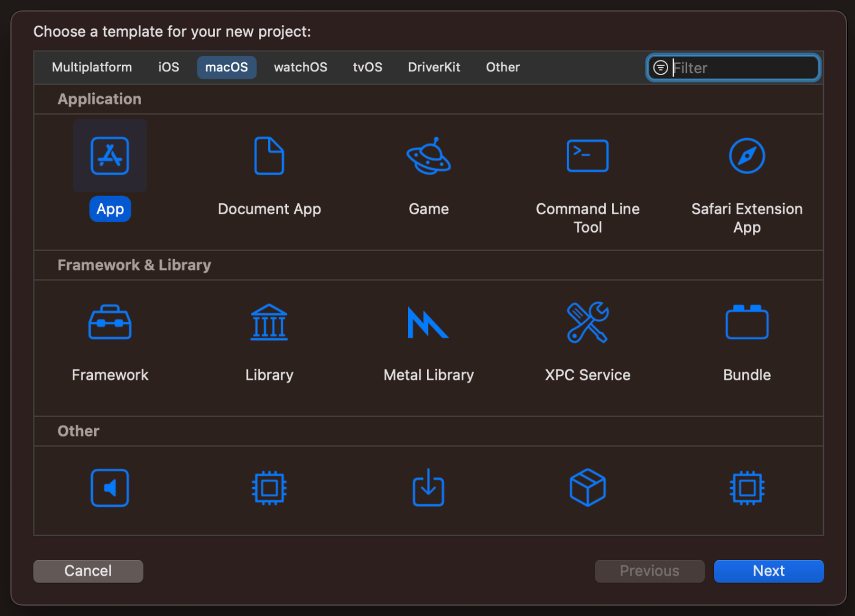Select the XPC Service tools icon
The height and width of the screenshot is (616, 855).
point(588,322)
